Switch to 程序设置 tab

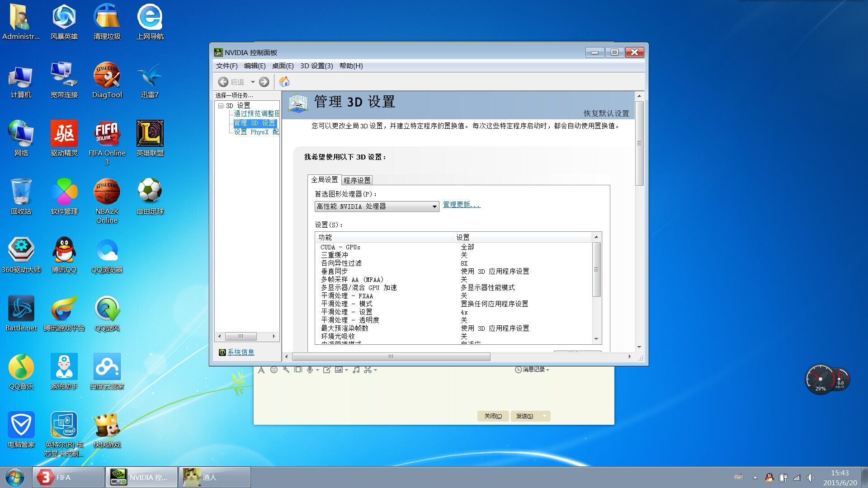pyautogui.click(x=357, y=180)
